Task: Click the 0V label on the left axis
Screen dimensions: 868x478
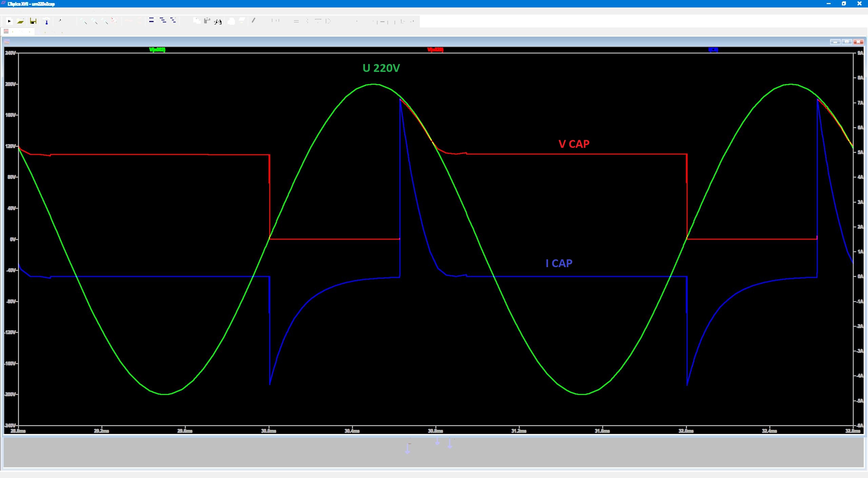Action: [x=13, y=239]
